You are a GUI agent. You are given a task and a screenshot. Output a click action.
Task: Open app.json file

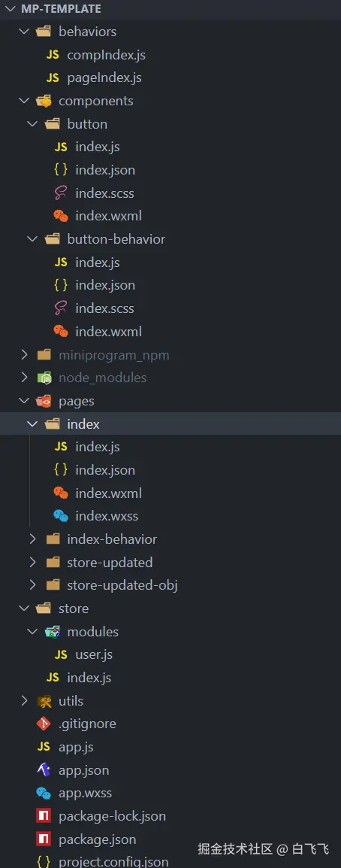(x=84, y=770)
